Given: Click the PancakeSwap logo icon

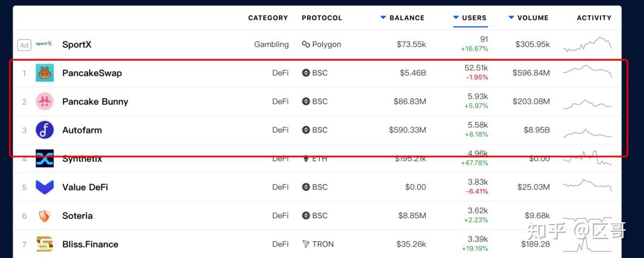Looking at the screenshot, I should coord(45,73).
